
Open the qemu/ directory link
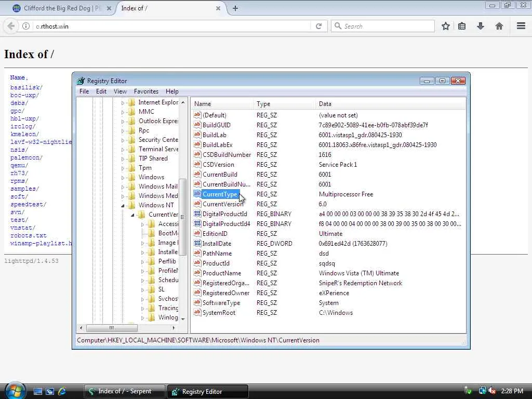pos(19,165)
